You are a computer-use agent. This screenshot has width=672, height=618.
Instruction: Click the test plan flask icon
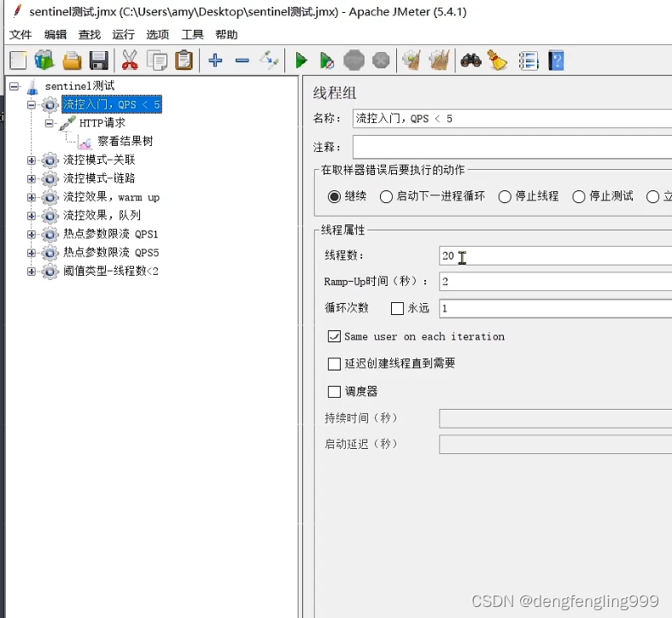pos(32,86)
